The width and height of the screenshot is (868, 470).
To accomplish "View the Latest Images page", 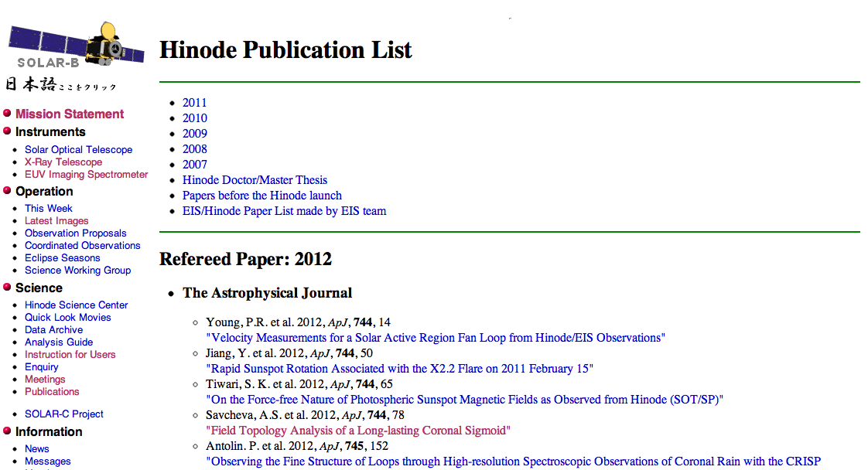I will click(x=56, y=221).
